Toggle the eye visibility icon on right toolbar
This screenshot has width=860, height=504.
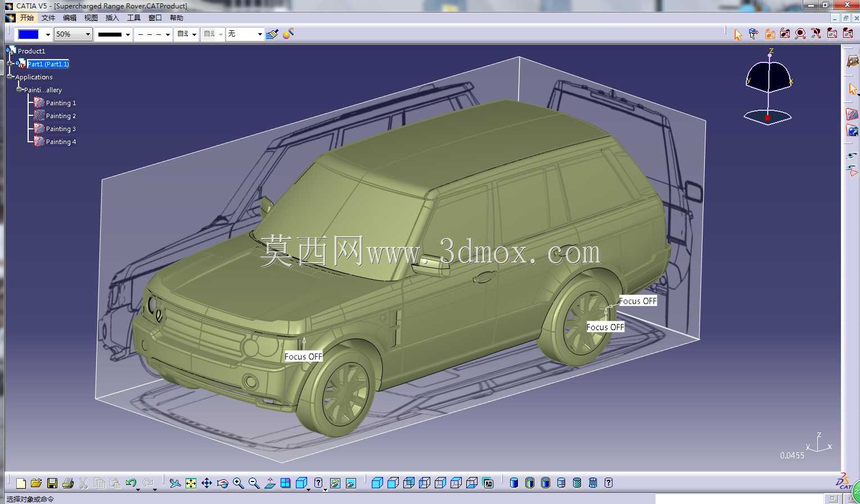(x=852, y=155)
